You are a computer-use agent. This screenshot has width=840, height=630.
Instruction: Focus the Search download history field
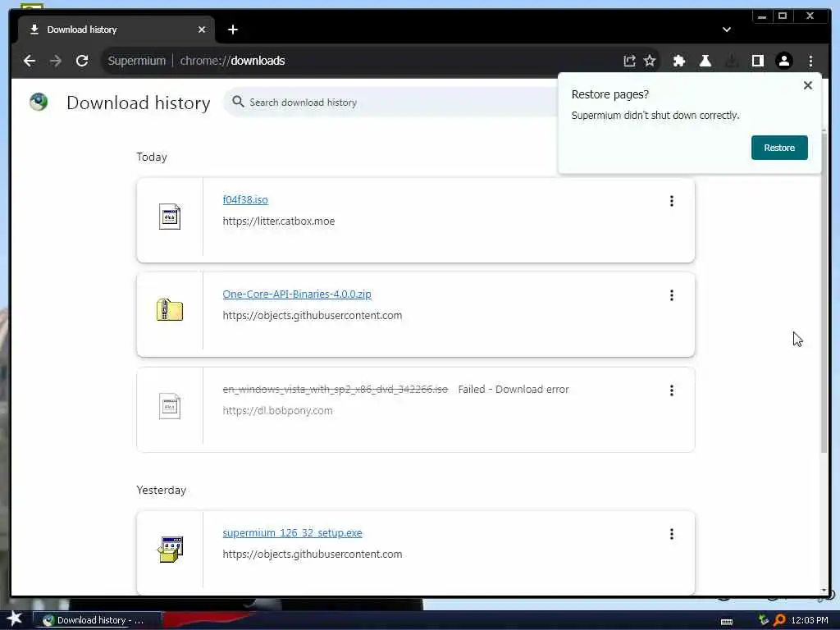(391, 103)
